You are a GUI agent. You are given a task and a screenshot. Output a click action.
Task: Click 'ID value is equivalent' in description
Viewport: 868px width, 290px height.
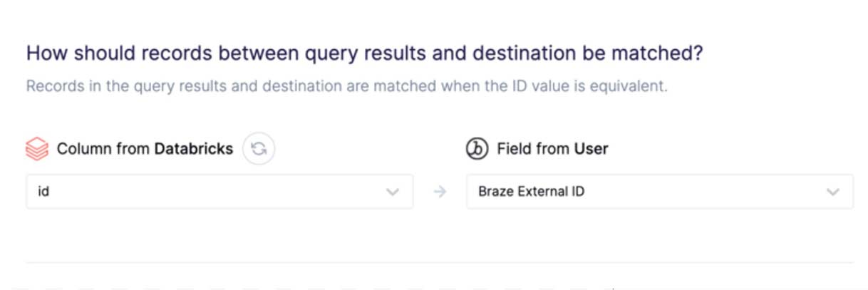click(x=599, y=87)
